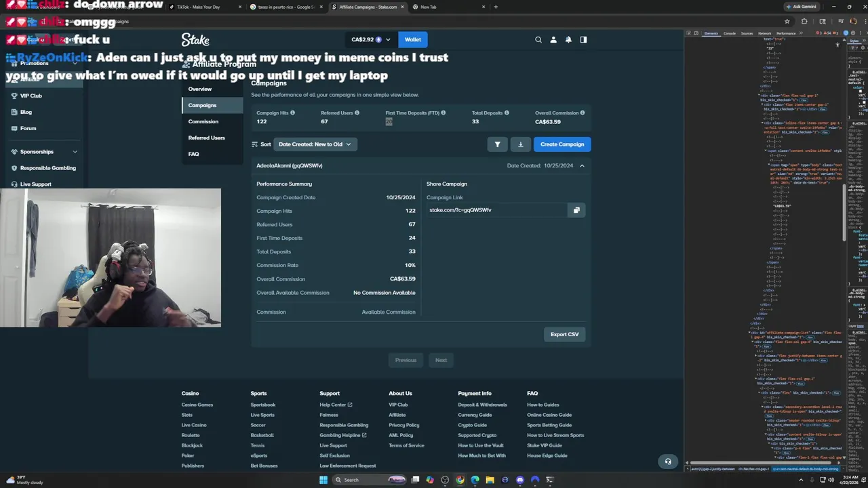Open the Windows Start menu

pos(323,480)
